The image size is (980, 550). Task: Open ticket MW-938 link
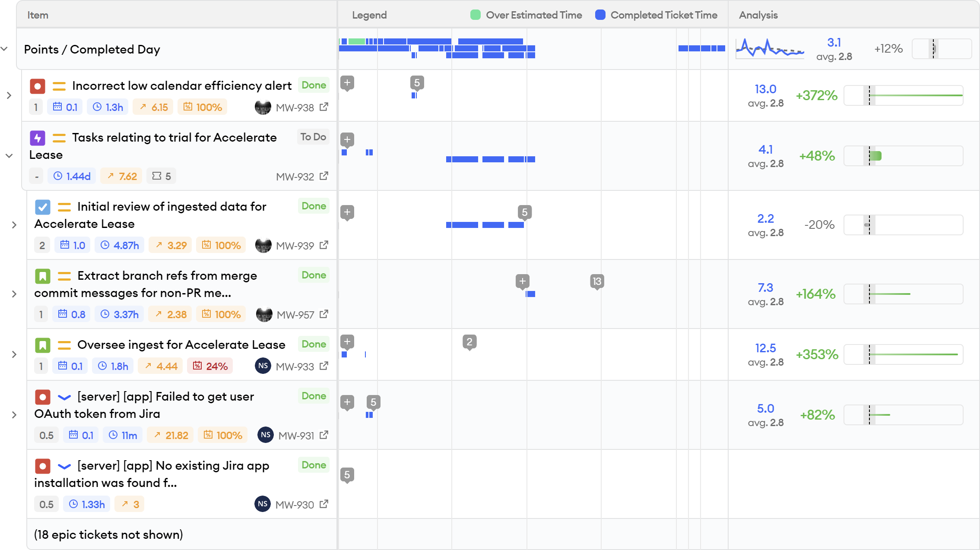295,107
